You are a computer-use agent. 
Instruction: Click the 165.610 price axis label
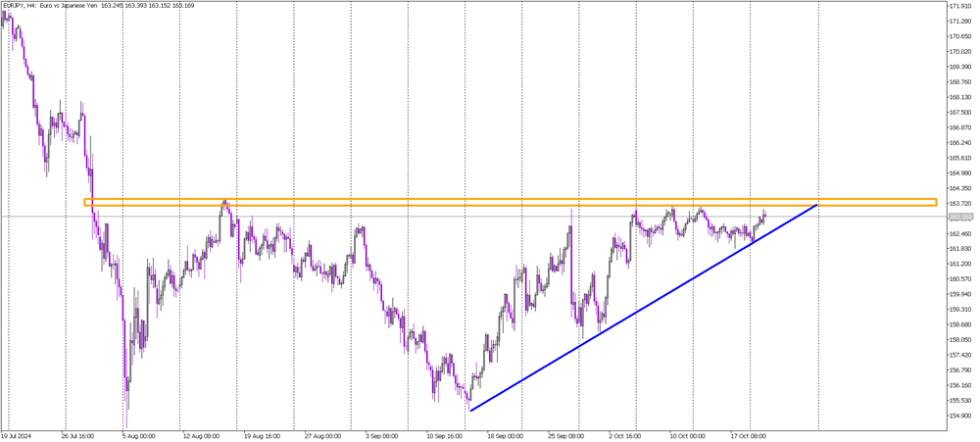click(959, 158)
